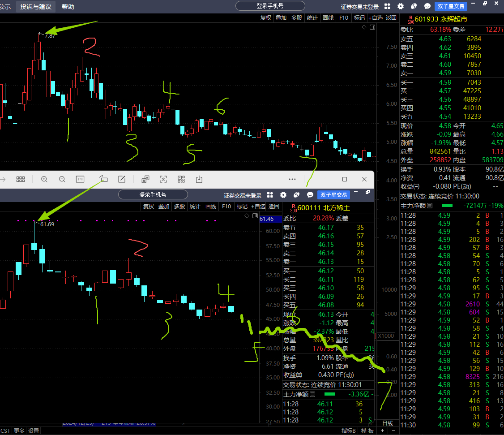Viewport: 504px width, 435px height.
Task: Click 模板 at the bottom bar
Action: [367, 431]
